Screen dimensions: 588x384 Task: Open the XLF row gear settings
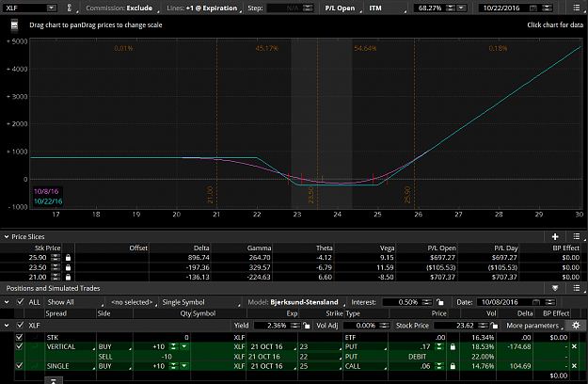point(577,326)
